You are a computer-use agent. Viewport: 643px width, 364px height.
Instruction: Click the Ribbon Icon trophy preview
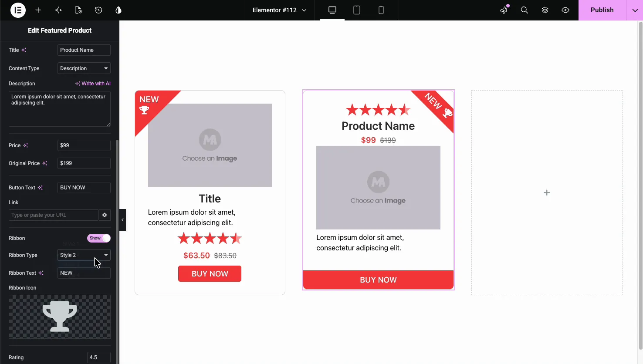pyautogui.click(x=60, y=317)
